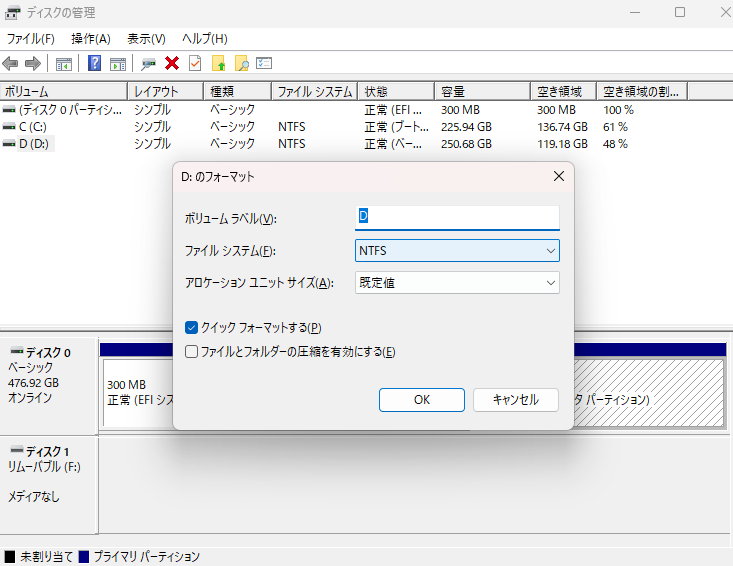
Task: Click the blue Help question mark toolbar icon
Action: 94,63
